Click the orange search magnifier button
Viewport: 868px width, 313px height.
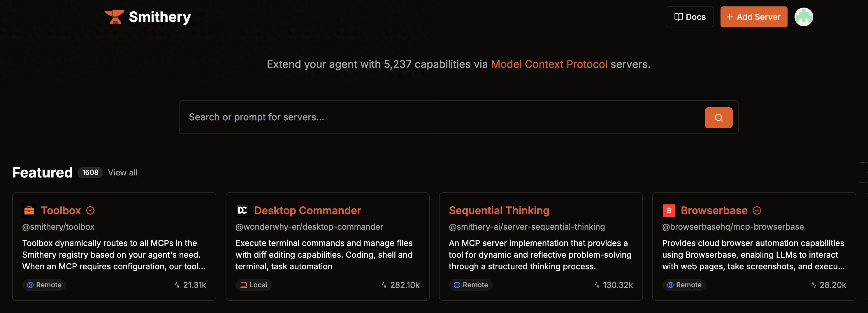tap(718, 117)
